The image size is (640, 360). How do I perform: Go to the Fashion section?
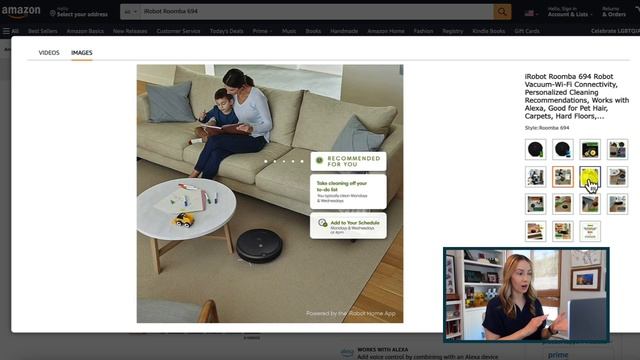(423, 31)
